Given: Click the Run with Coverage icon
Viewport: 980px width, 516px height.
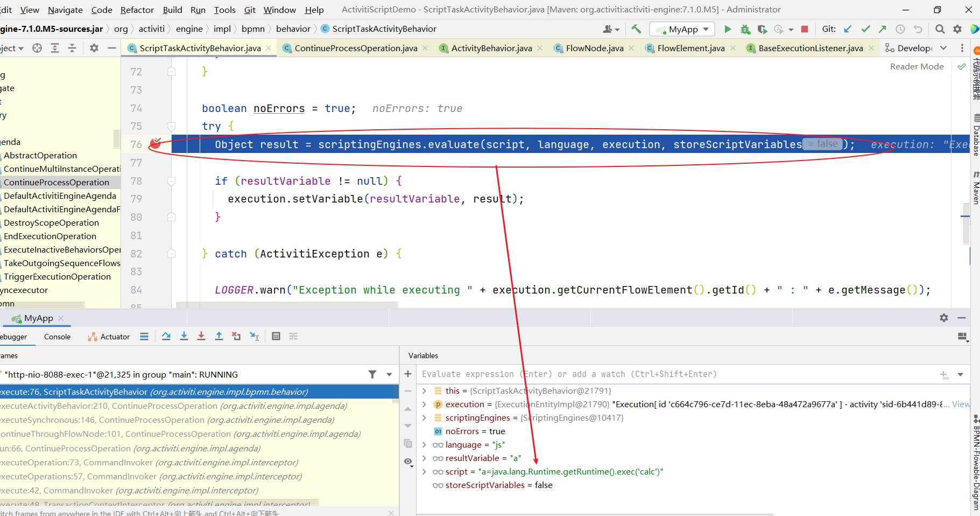Looking at the screenshot, I should coord(762,29).
